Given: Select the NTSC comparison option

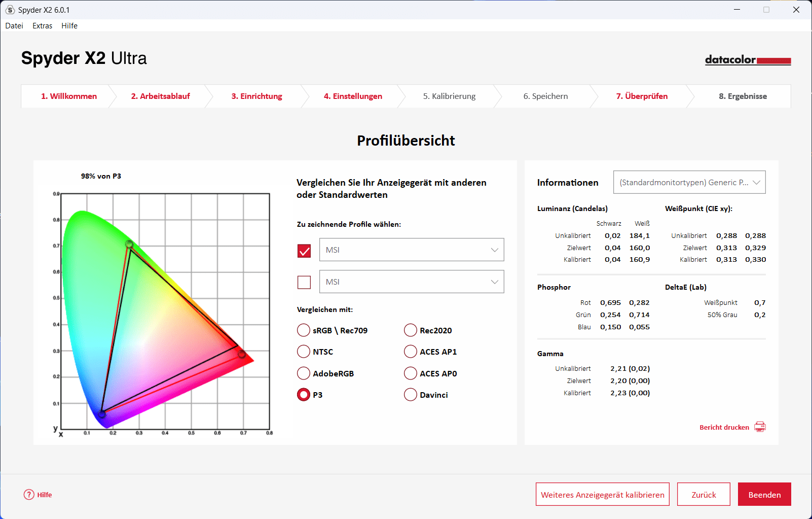Looking at the screenshot, I should (304, 352).
